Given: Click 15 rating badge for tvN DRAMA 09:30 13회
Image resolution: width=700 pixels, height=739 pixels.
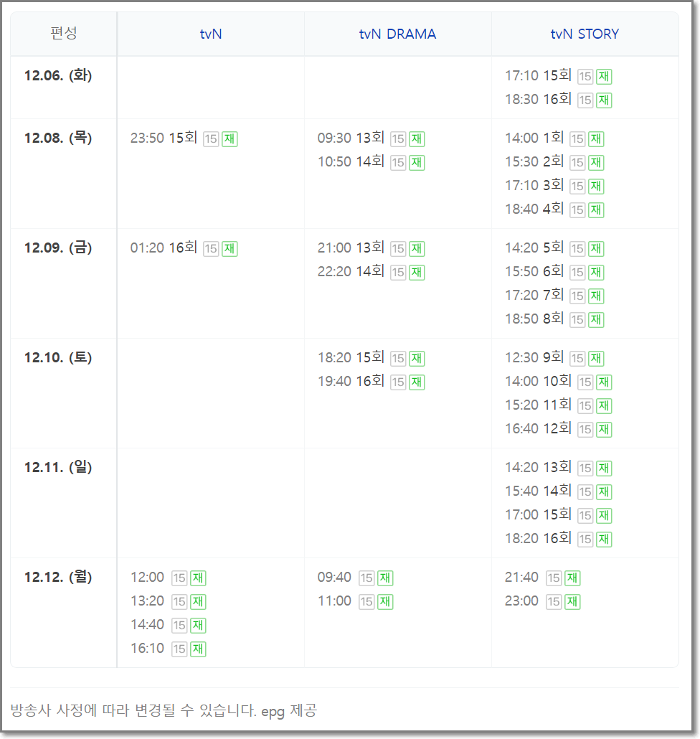Looking at the screenshot, I should pos(398,139).
